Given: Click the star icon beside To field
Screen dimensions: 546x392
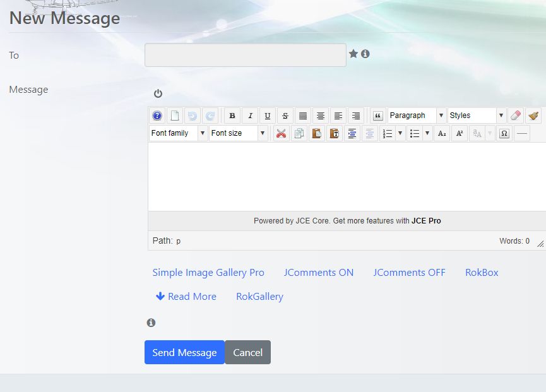Looking at the screenshot, I should tap(353, 54).
